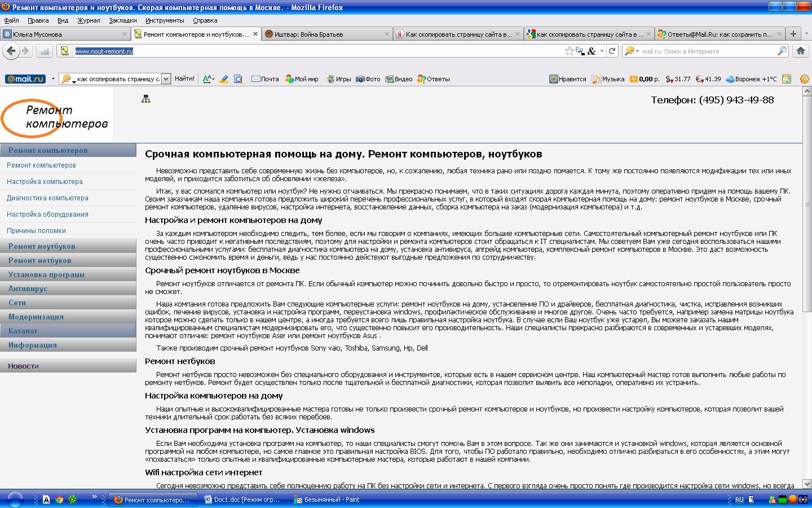Click the Forward navigation arrow
The width and height of the screenshot is (812, 508).
(25, 51)
